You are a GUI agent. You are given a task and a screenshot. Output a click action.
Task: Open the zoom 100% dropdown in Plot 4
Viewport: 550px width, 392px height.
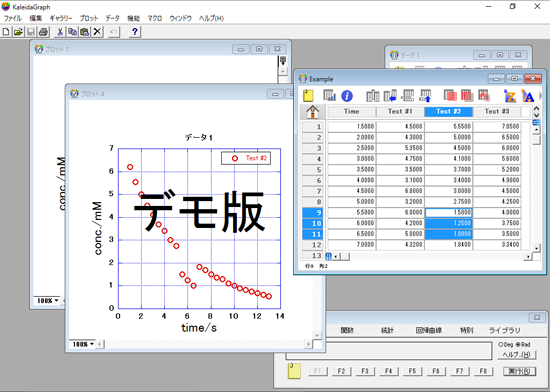(83, 344)
